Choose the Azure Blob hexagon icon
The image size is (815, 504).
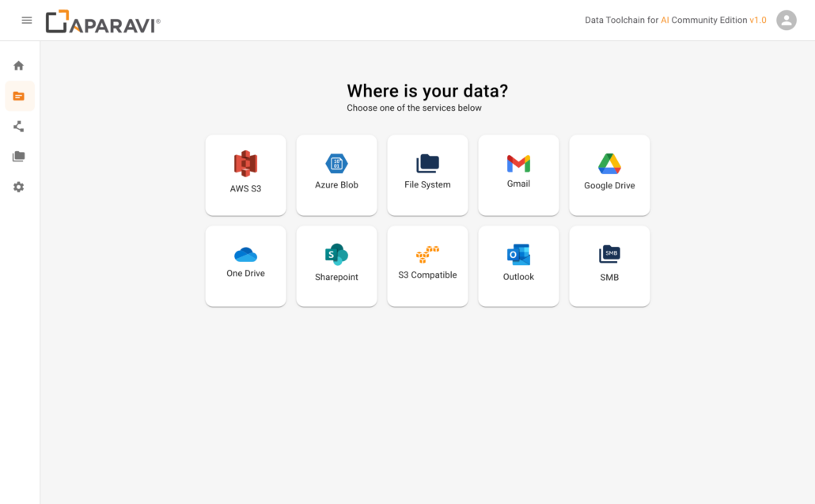[336, 164]
